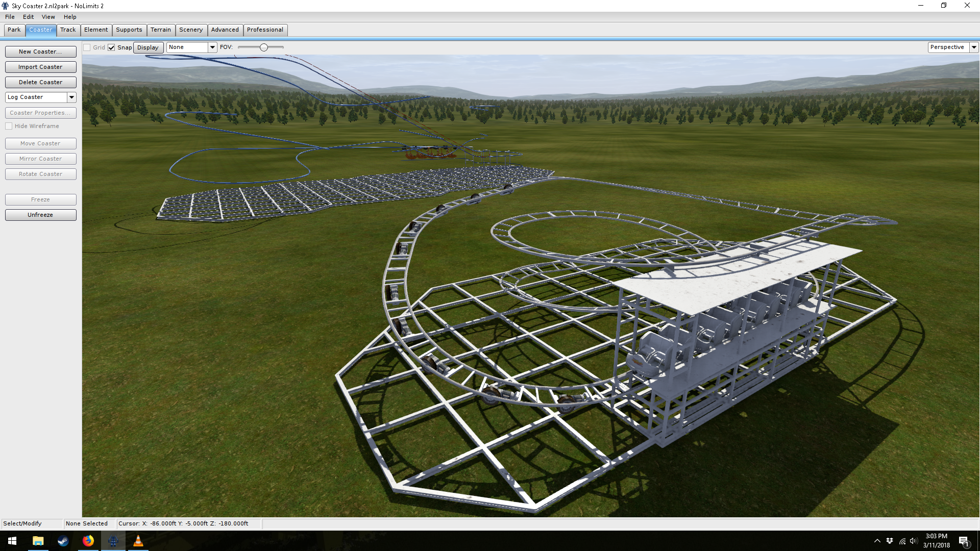Screen dimensions: 980x551
Task: Click the Import Coaster button
Action: point(40,67)
